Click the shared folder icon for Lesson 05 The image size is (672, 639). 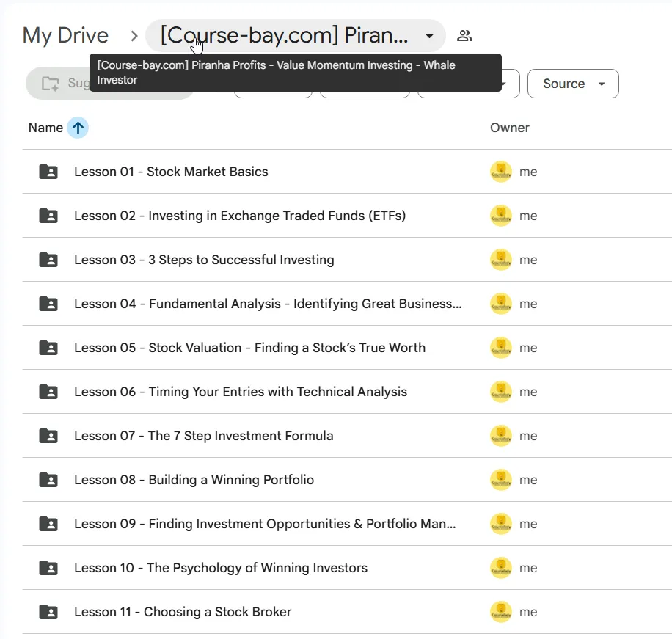point(48,348)
